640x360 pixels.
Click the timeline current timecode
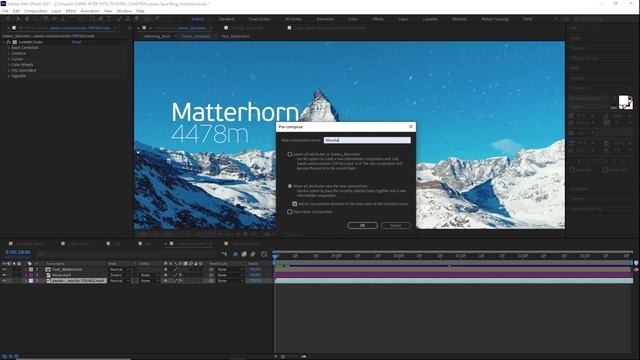click(18, 252)
